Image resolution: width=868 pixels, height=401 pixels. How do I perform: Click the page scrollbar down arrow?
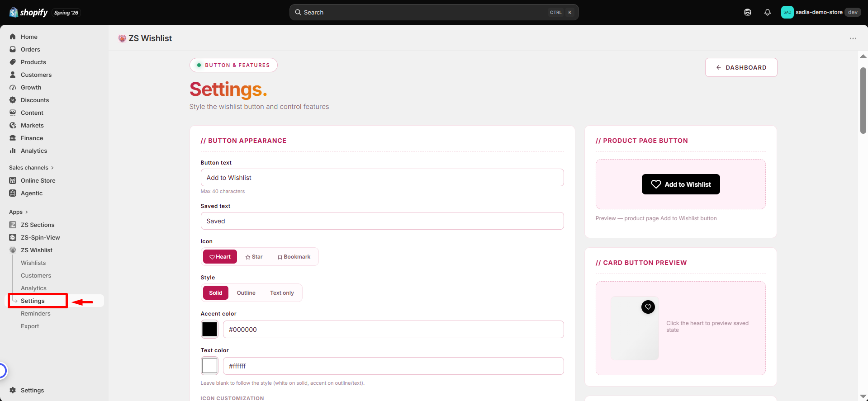point(863,396)
